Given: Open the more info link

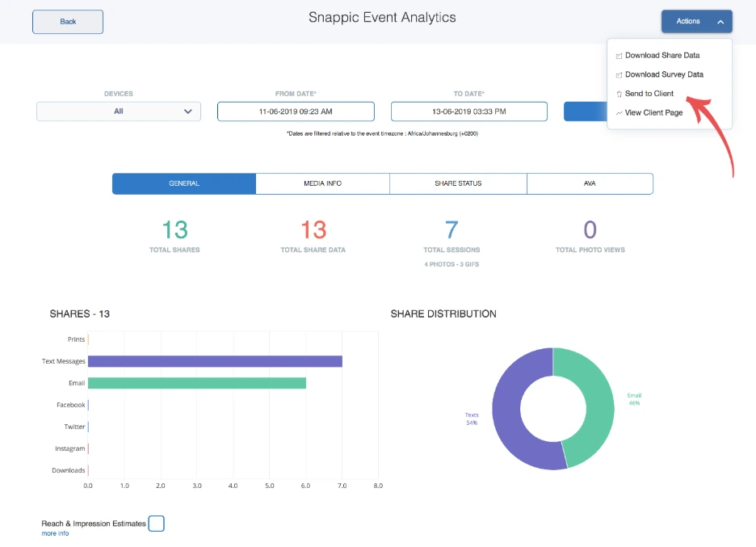Looking at the screenshot, I should (55, 533).
